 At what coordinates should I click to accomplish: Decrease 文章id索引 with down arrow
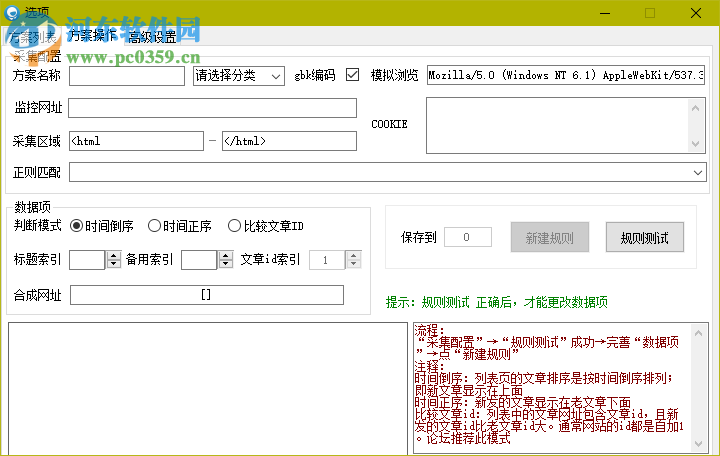(353, 265)
